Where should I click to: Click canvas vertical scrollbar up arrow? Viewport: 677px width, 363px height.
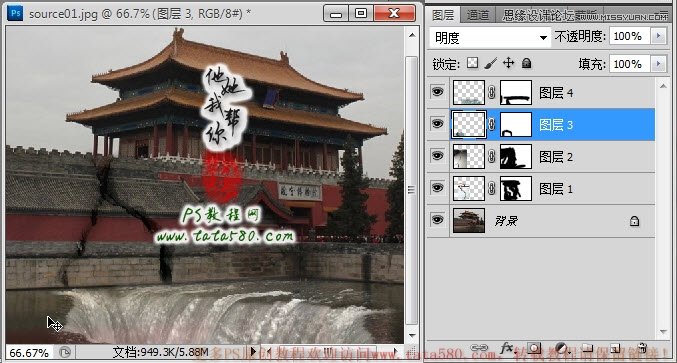coord(412,35)
